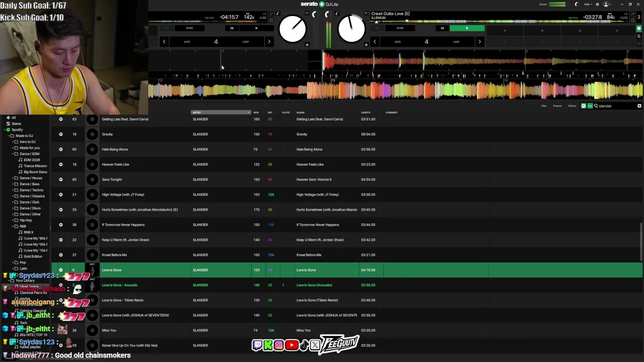Open the Help menu
The width and height of the screenshot is (644, 362).
tap(588, 5)
